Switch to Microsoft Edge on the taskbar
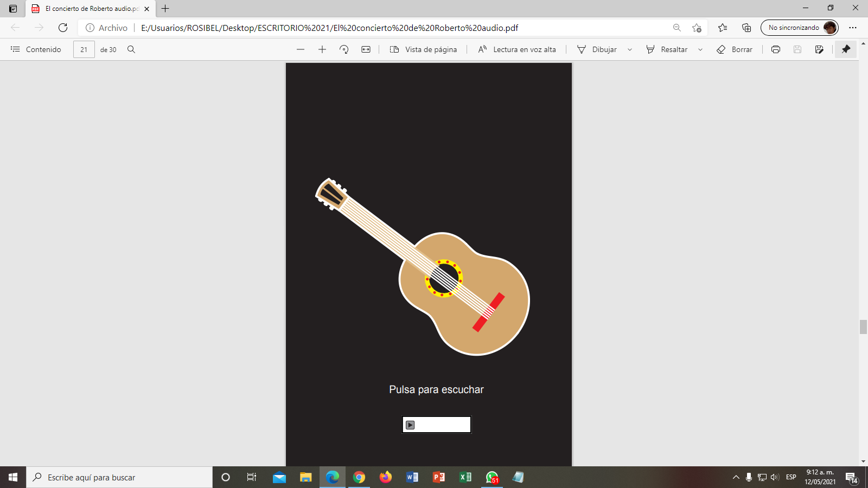The width and height of the screenshot is (868, 488). [333, 477]
